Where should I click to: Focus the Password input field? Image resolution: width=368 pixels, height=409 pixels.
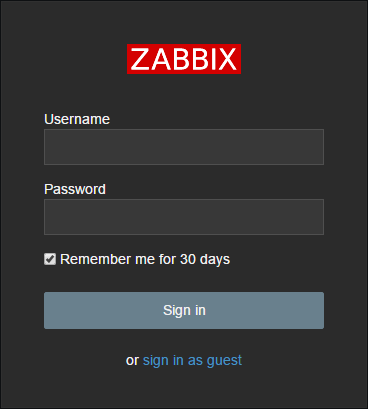click(x=184, y=217)
